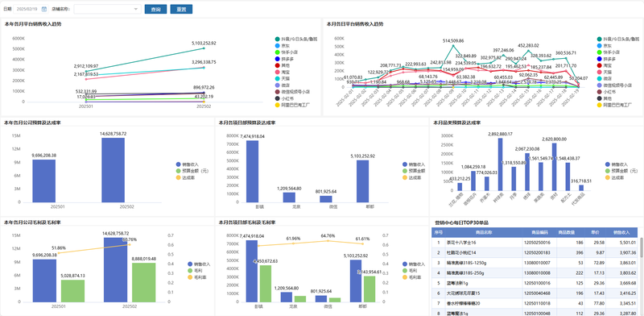Click the 日期 date input showing 2025/02/19

coord(31,9)
